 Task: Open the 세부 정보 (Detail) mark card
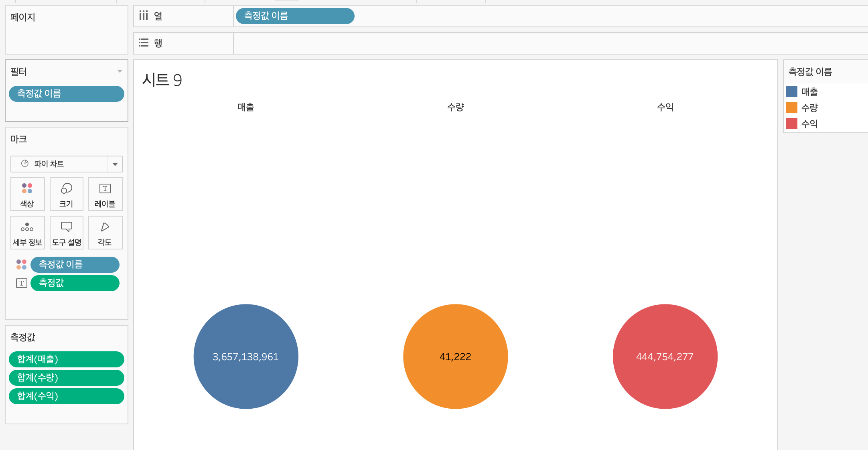click(27, 233)
